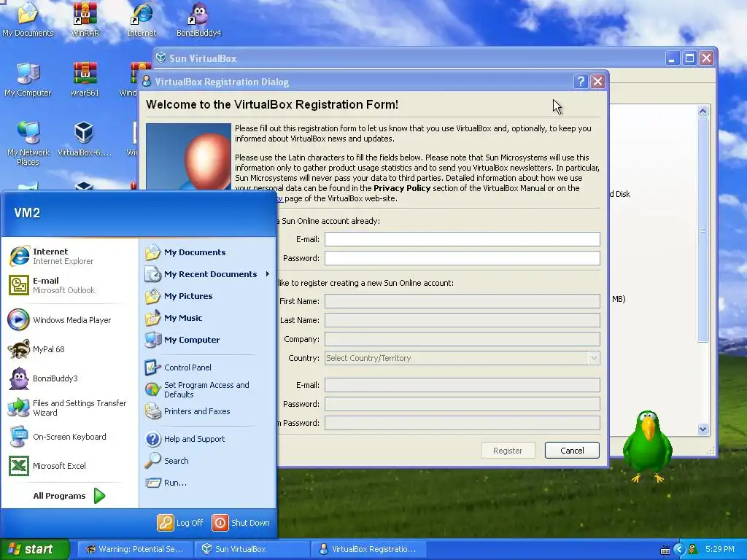Expand All Programs in Start menu
Screen dimensions: 747x560
[69, 496]
